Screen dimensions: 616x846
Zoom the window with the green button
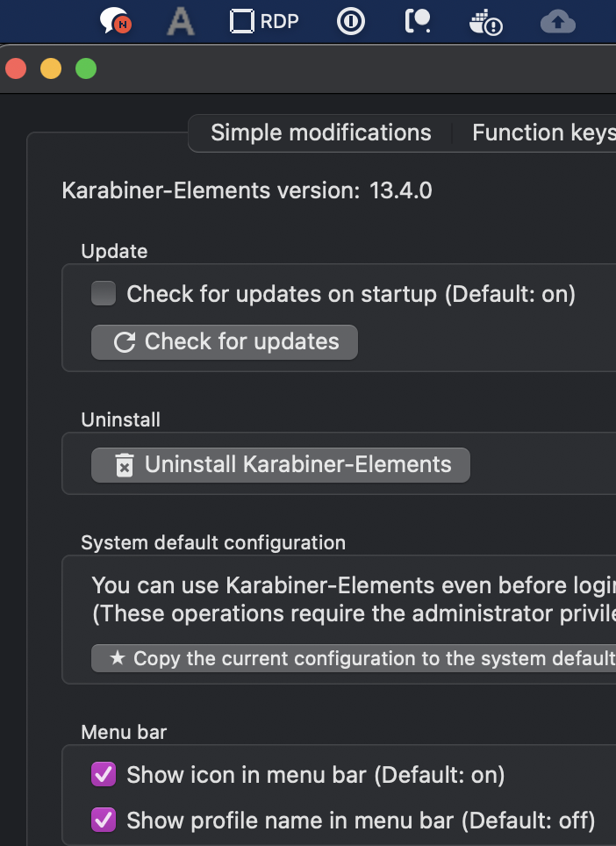(x=86, y=68)
